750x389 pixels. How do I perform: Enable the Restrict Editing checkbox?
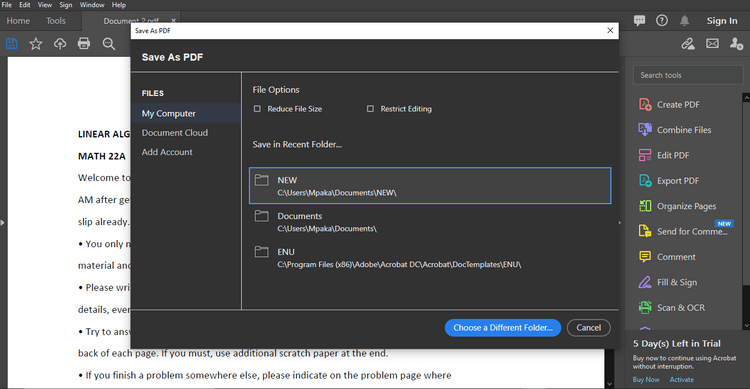[x=370, y=109]
